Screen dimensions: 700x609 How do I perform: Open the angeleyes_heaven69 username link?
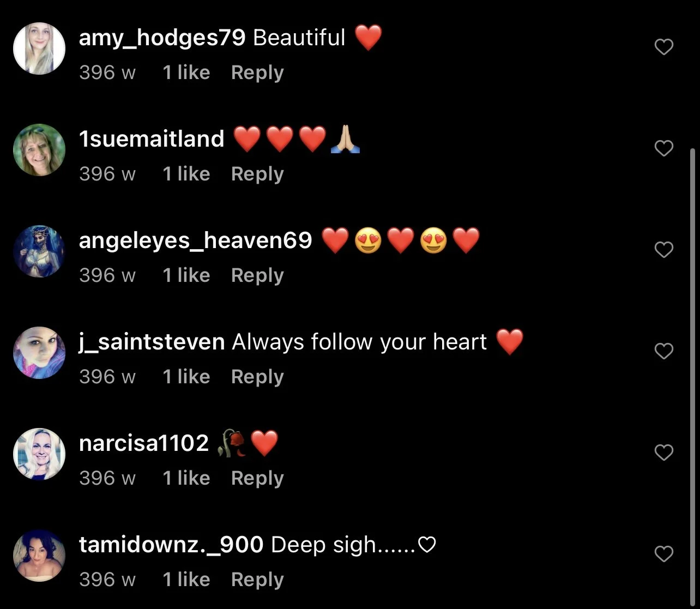pyautogui.click(x=196, y=240)
